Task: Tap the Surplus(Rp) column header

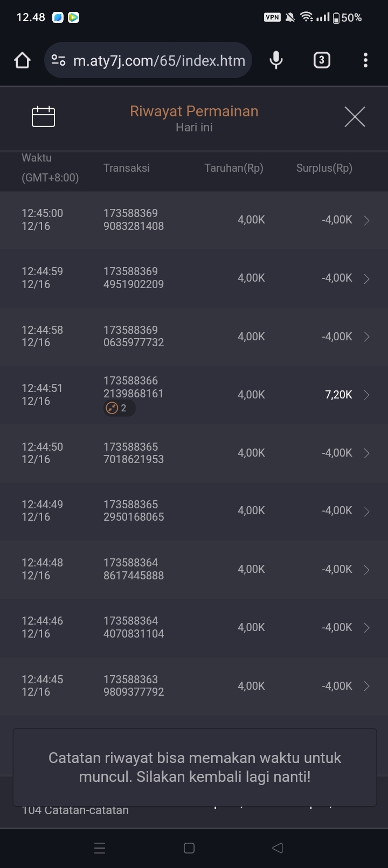Action: (x=324, y=168)
